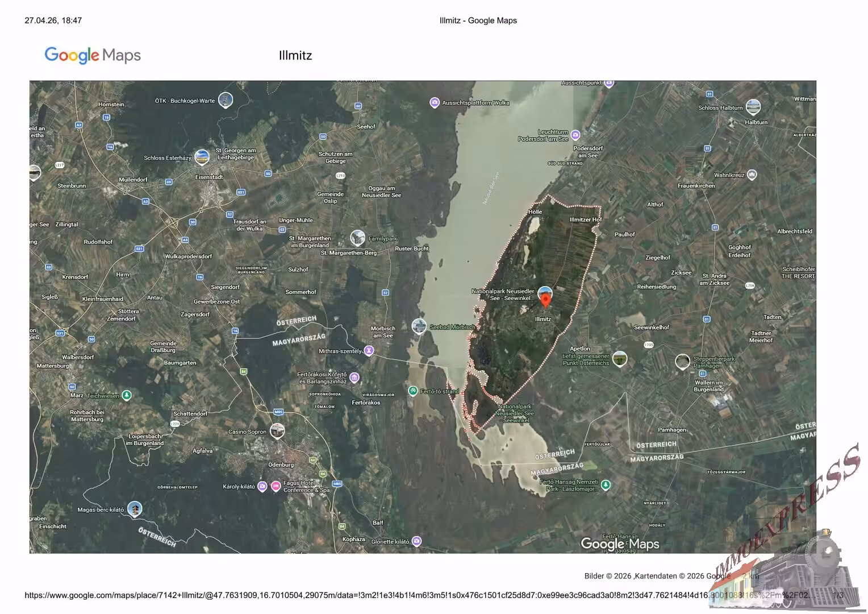Click the Teichwiesen green park icon
The width and height of the screenshot is (868, 614).
[x=127, y=395]
